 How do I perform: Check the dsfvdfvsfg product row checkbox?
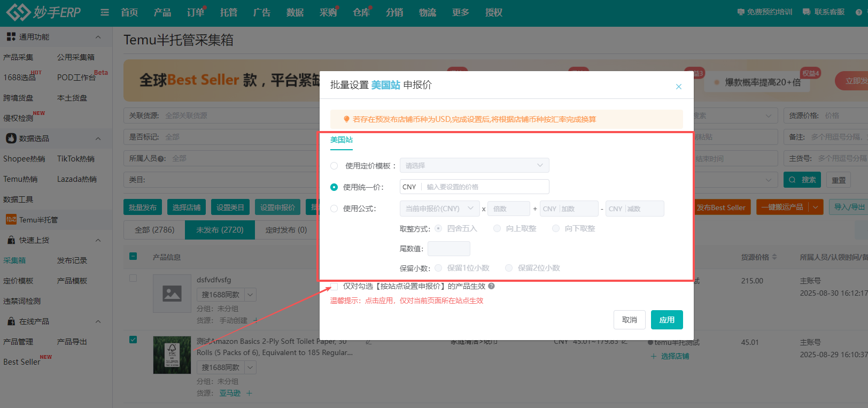[133, 278]
